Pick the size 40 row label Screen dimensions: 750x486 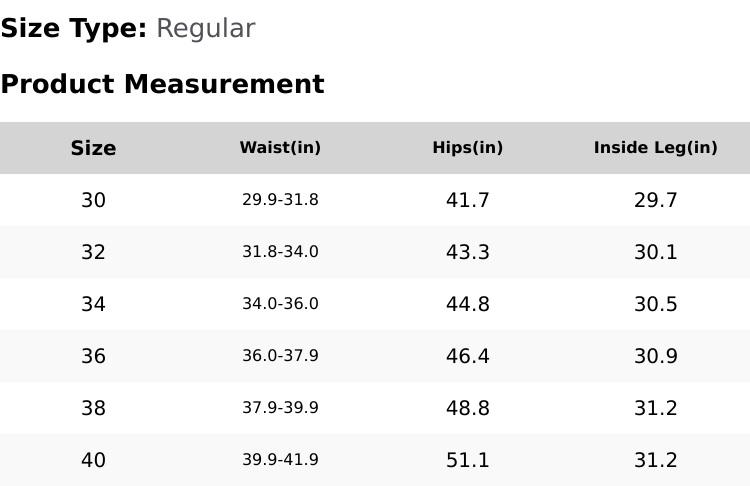tap(93, 460)
